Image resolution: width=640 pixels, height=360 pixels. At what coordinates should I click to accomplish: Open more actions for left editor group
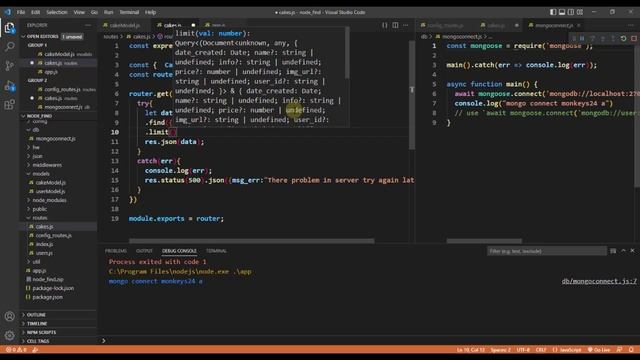(405, 25)
